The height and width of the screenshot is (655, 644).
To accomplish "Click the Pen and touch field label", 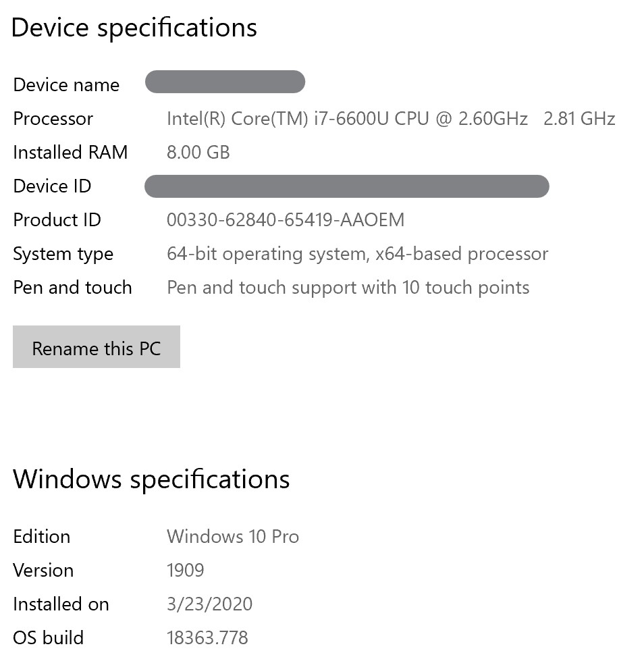I will [x=72, y=288].
